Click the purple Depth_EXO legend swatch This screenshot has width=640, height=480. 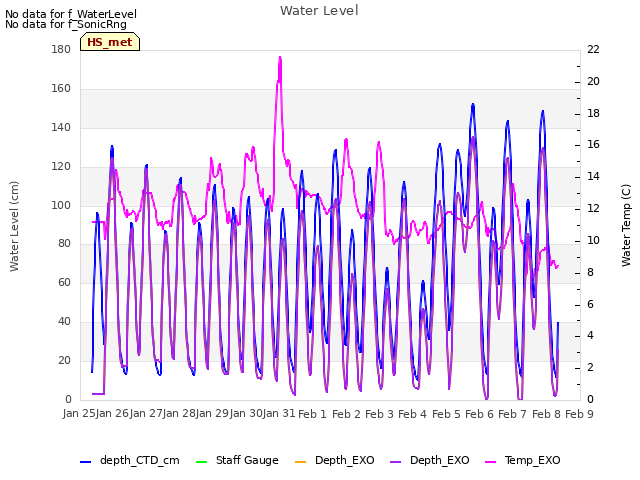(396, 462)
